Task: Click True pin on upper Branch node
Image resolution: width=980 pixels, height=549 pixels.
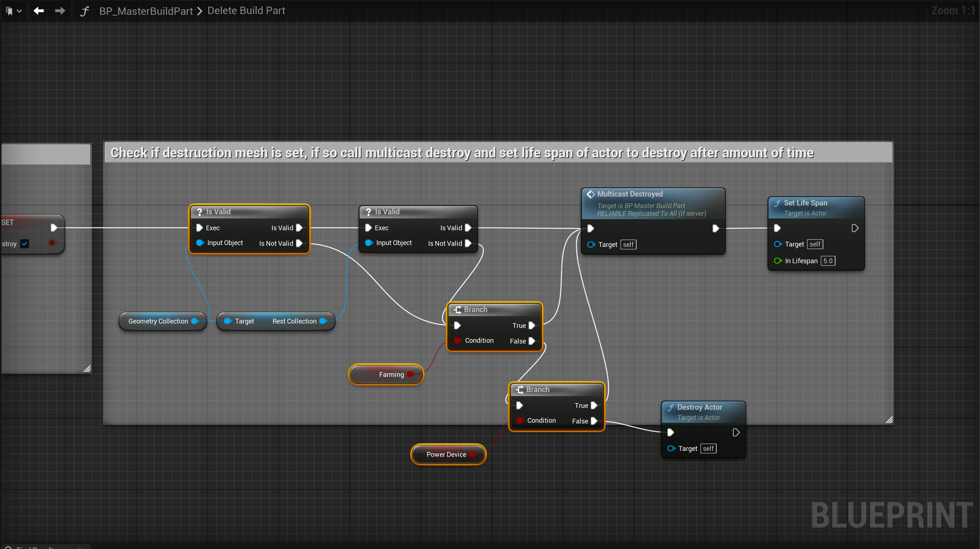Action: click(532, 325)
